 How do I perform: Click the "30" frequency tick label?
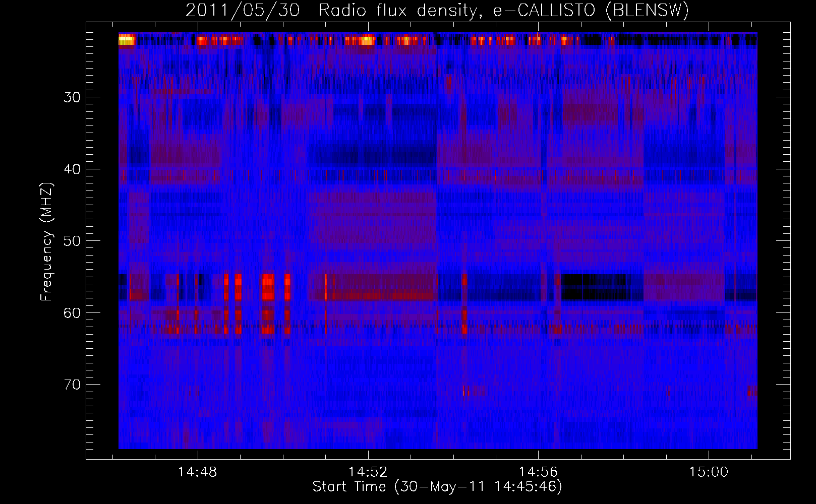pos(72,97)
